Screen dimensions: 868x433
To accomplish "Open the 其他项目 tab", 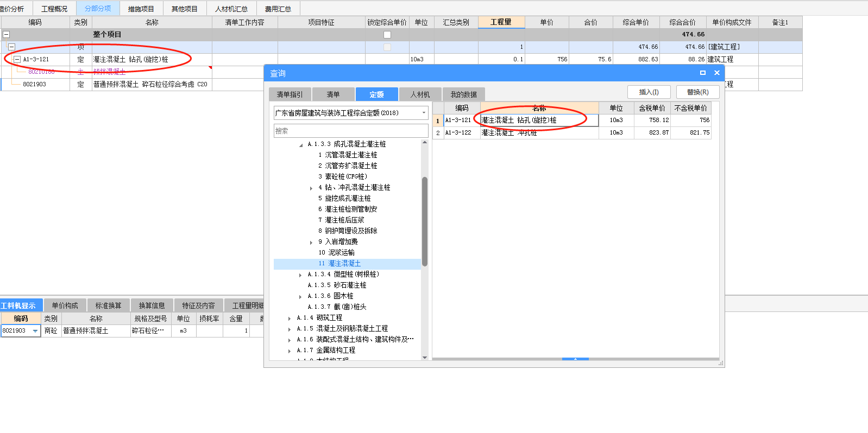I will (185, 9).
